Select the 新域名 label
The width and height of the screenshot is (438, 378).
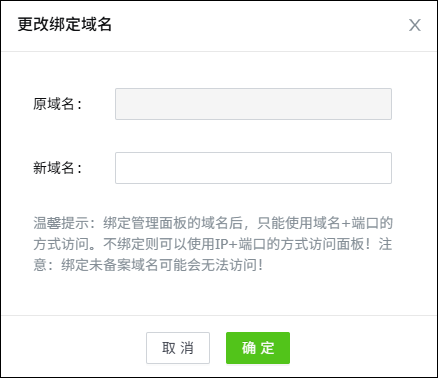click(x=57, y=168)
